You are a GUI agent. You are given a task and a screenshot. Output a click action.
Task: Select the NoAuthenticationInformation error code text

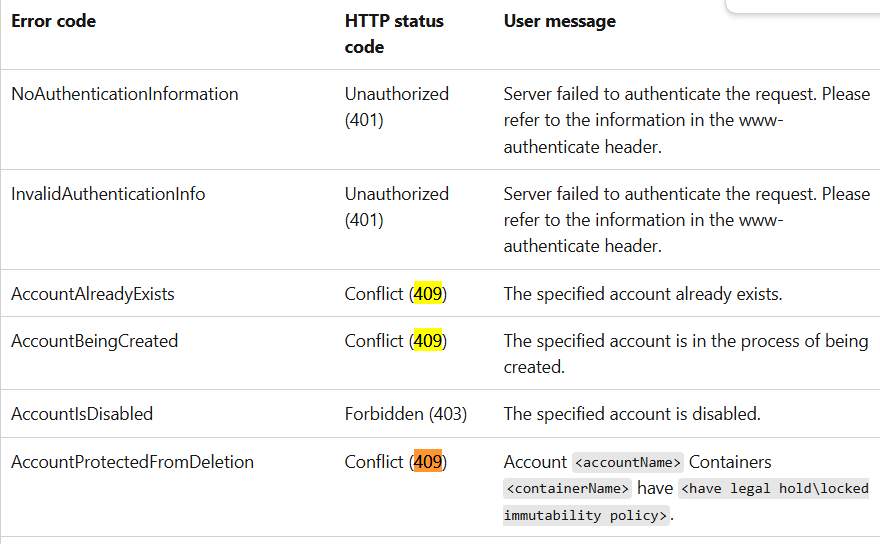click(x=125, y=94)
